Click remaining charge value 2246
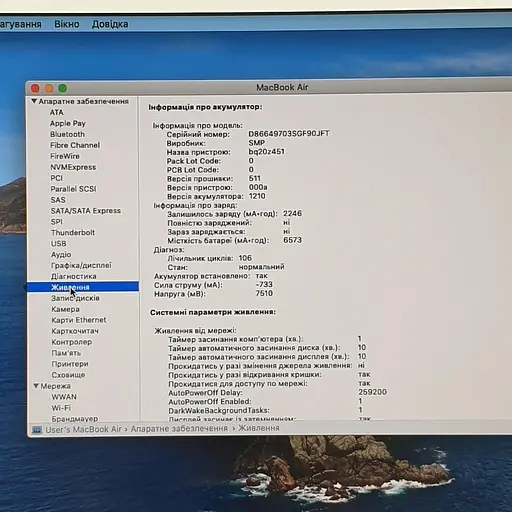 click(x=292, y=213)
